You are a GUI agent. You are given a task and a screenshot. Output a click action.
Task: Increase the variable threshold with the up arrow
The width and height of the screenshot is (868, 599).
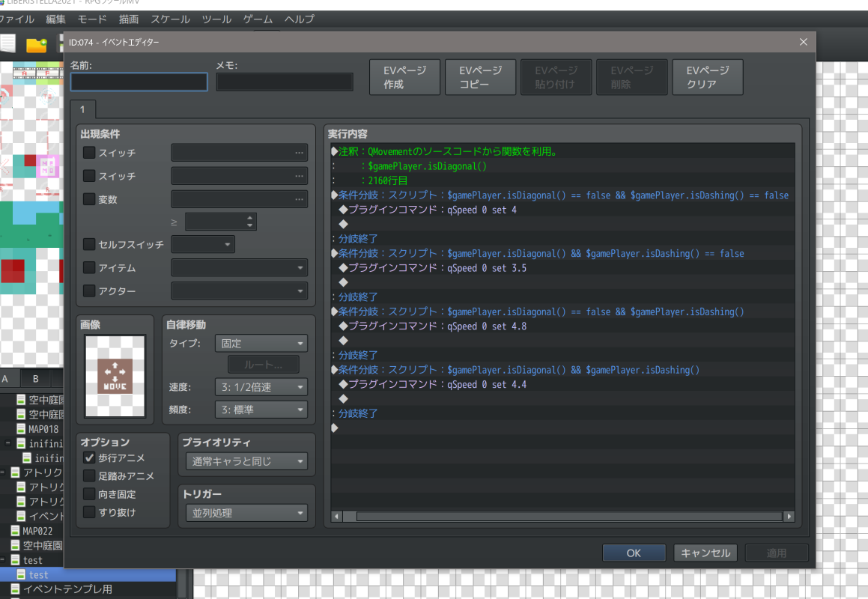tap(249, 218)
